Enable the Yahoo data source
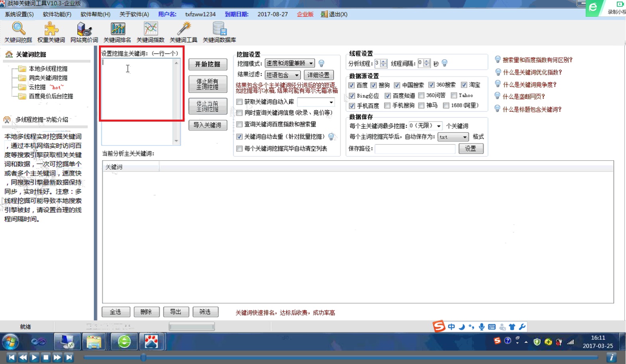Screen dimensions: 626x364 click(x=454, y=95)
